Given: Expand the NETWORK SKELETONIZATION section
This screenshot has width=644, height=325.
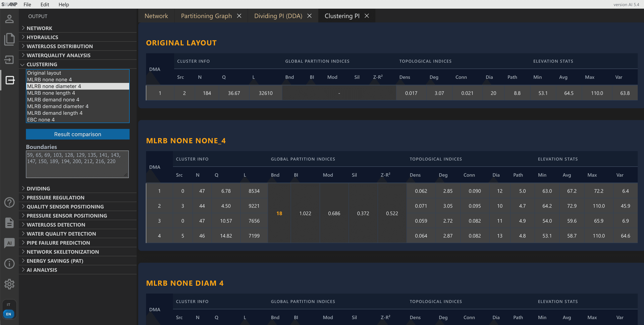Looking at the screenshot, I should [x=78, y=252].
